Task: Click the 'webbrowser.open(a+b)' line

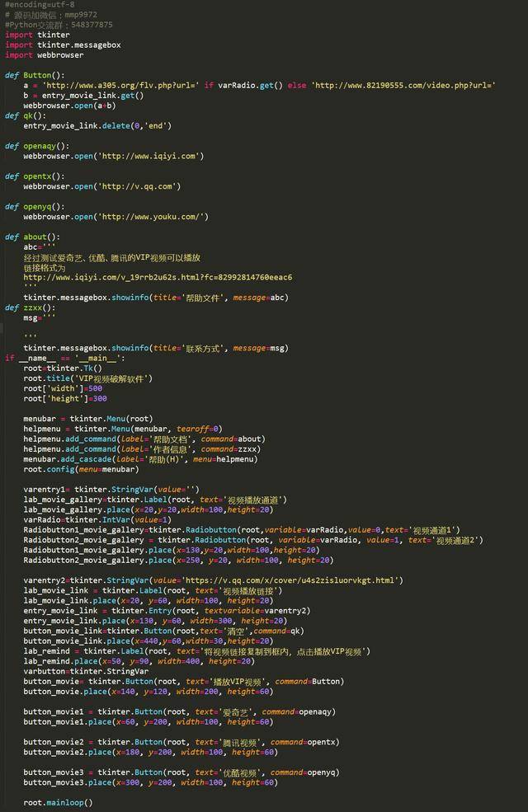Action: (69, 106)
